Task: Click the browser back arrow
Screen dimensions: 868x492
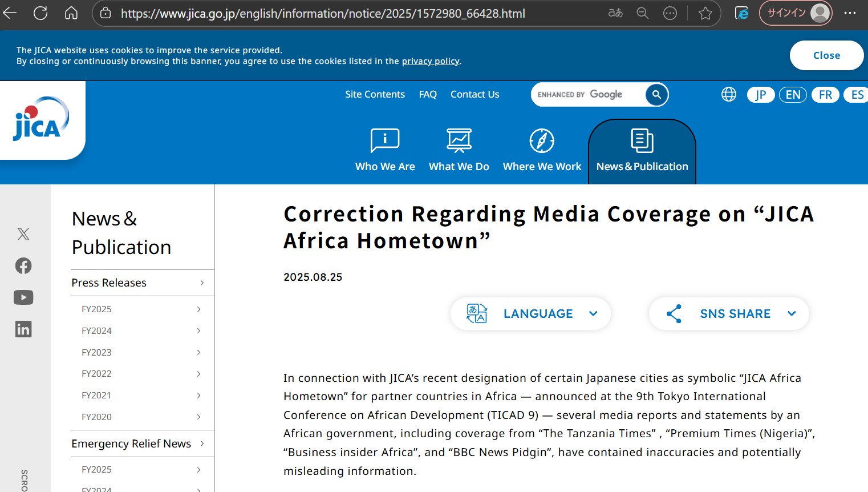Action: click(10, 13)
